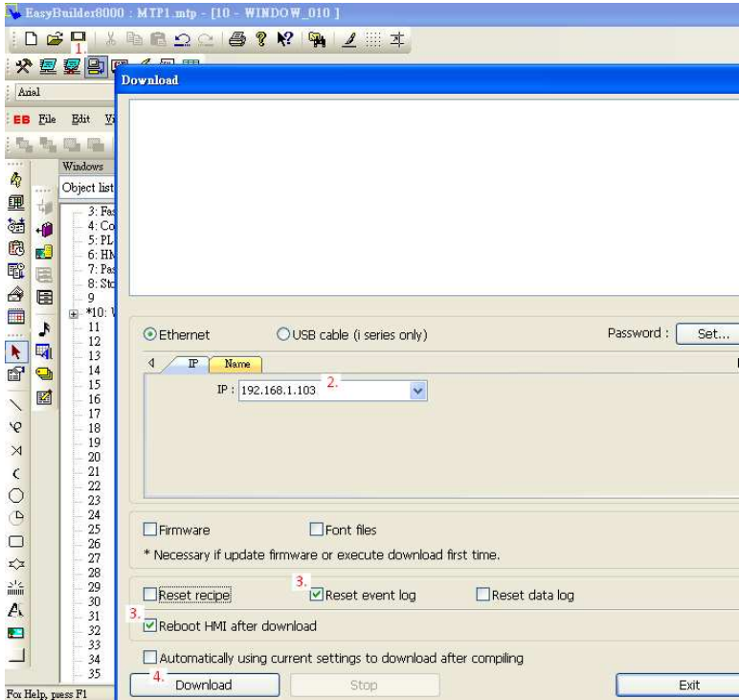Click the Find binoculars icon
Image resolution: width=739 pixels, height=700 pixels.
pyautogui.click(x=317, y=39)
